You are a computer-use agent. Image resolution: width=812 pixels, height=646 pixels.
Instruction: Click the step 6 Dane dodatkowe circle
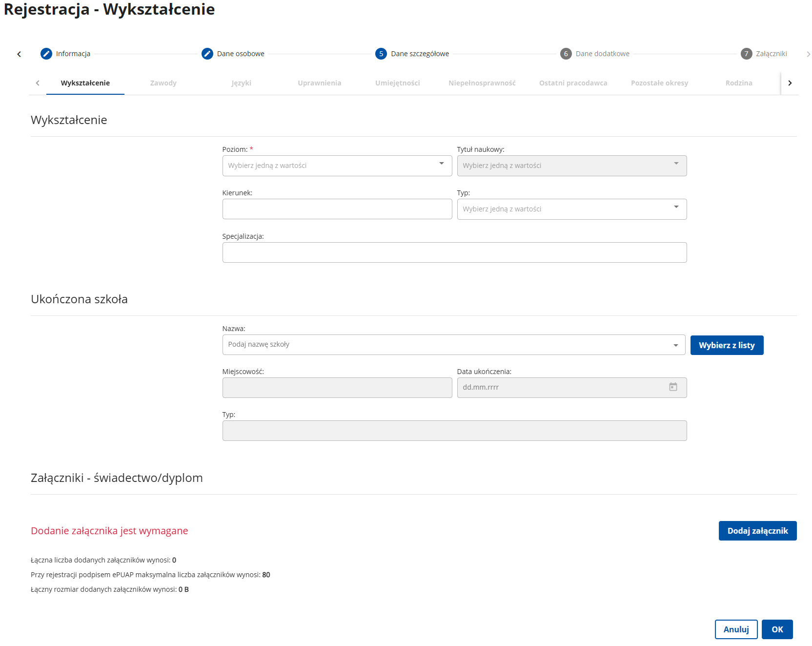(566, 54)
